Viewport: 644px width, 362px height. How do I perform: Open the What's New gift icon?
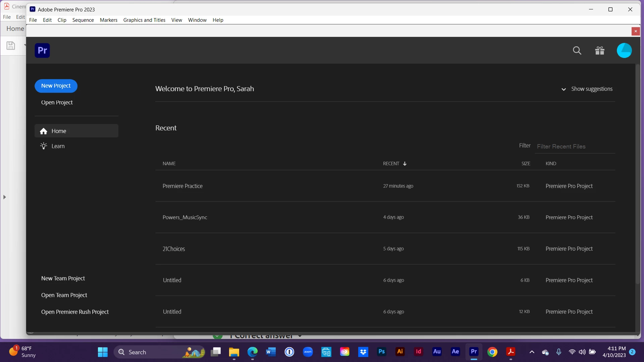pos(600,51)
